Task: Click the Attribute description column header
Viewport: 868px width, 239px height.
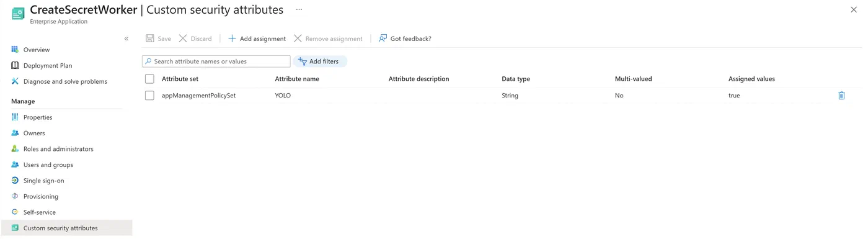Action: (x=418, y=79)
